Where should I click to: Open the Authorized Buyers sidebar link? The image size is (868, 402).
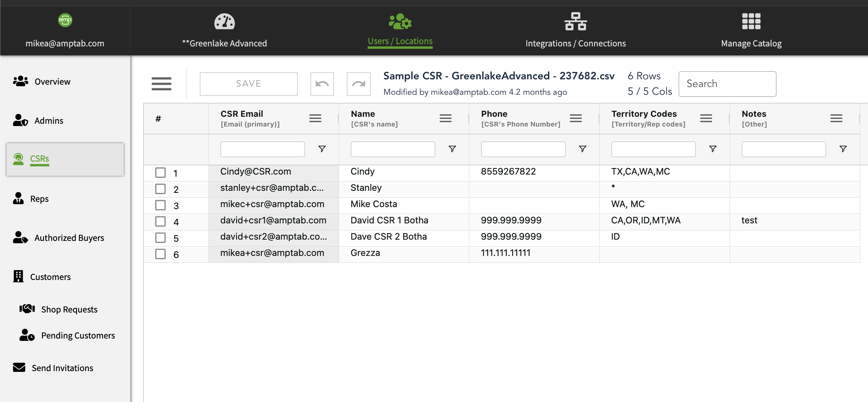click(x=69, y=238)
